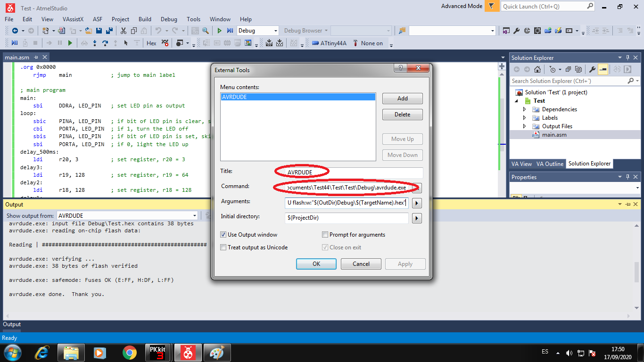The width and height of the screenshot is (644, 362).
Task: Click the Find in Files folder icon
Action: click(x=402, y=31)
